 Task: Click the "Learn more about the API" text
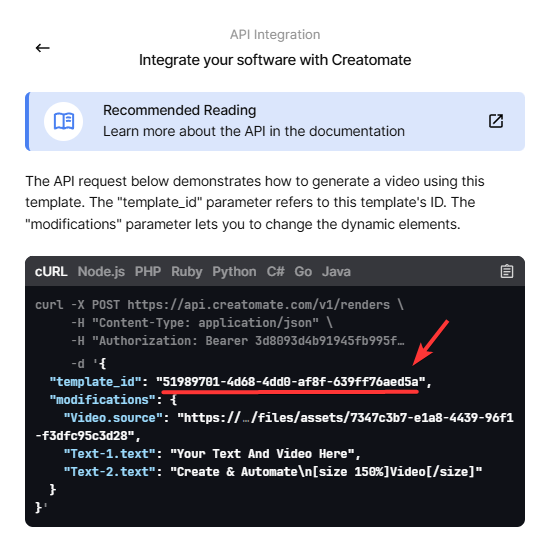point(254,132)
